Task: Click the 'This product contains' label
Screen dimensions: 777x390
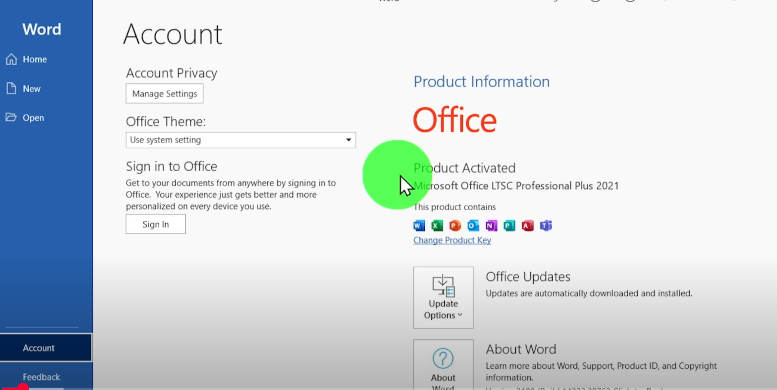Action: 454,207
